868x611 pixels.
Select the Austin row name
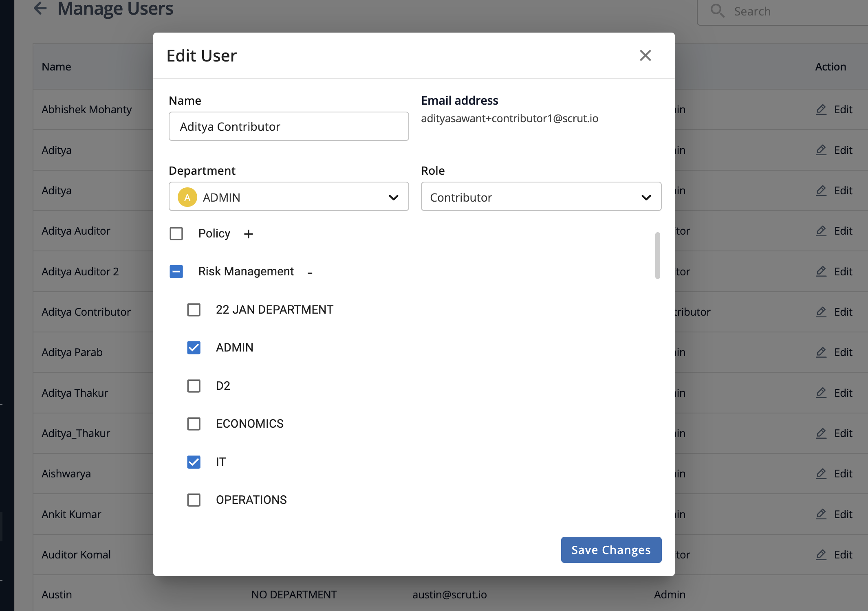[57, 595]
